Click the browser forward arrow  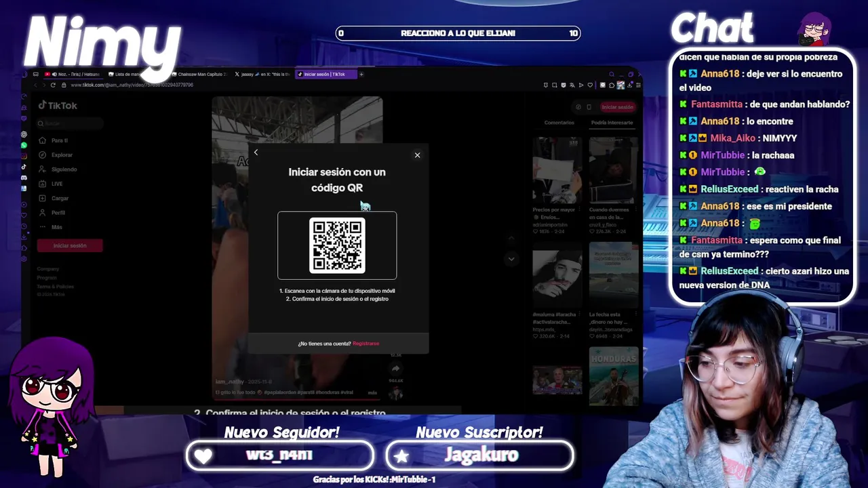point(44,85)
